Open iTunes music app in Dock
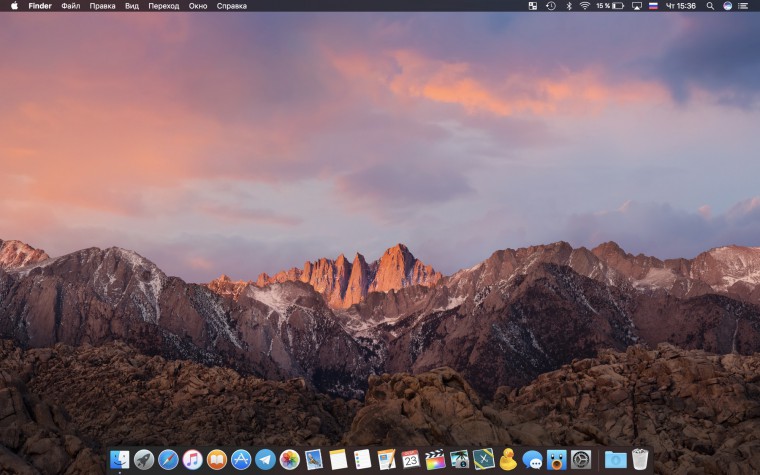Viewport: 760px width, 475px height. coord(193,459)
